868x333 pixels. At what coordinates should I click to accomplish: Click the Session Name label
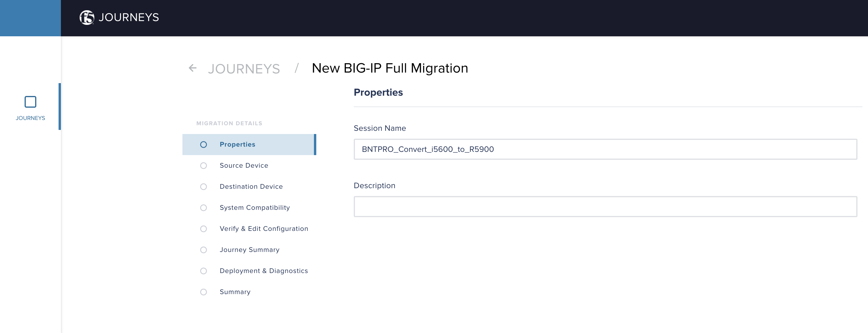380,128
